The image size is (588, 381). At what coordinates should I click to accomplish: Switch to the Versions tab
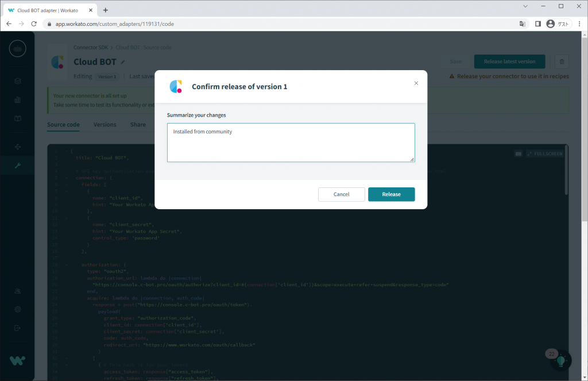tap(105, 125)
